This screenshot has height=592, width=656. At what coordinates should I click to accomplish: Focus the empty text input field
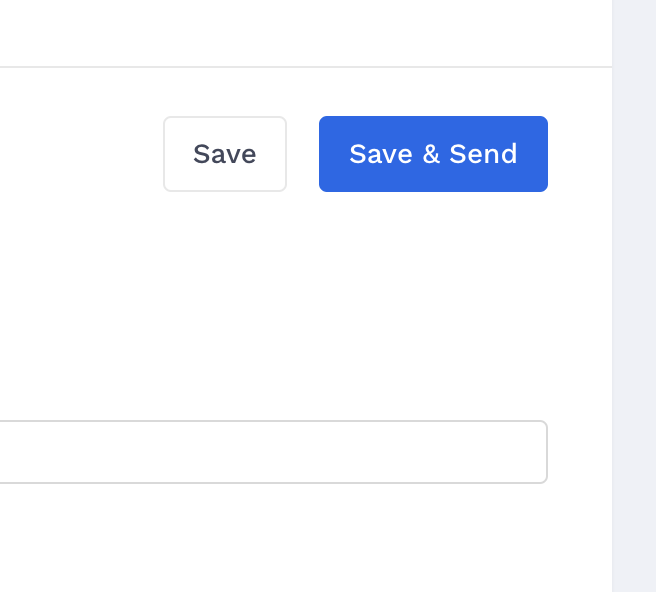(x=270, y=452)
